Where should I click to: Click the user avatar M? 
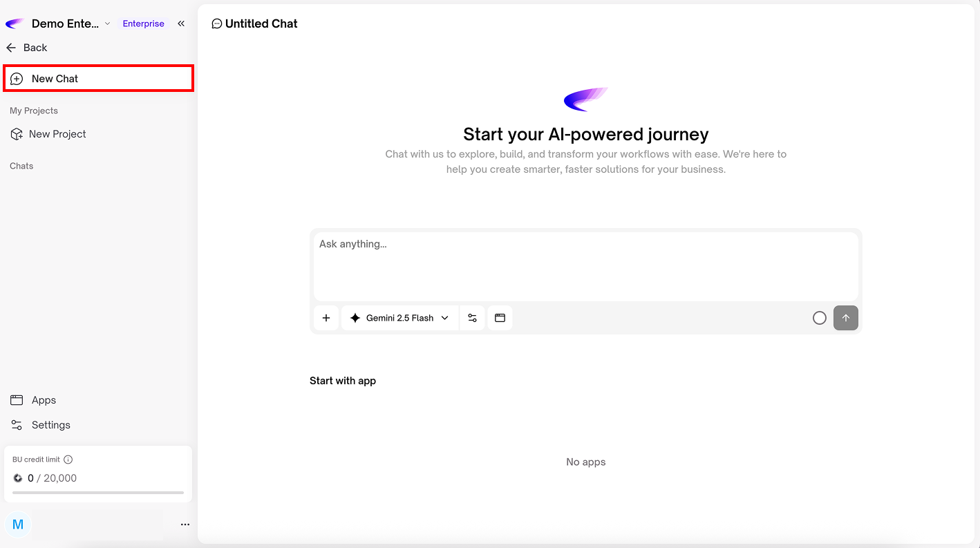pos(18,525)
